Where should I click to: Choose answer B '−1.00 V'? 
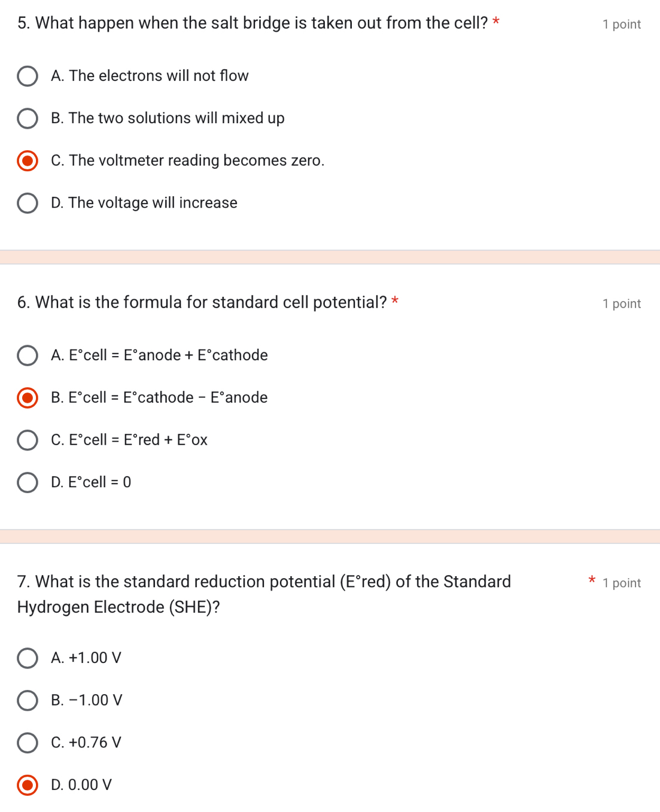(x=28, y=700)
